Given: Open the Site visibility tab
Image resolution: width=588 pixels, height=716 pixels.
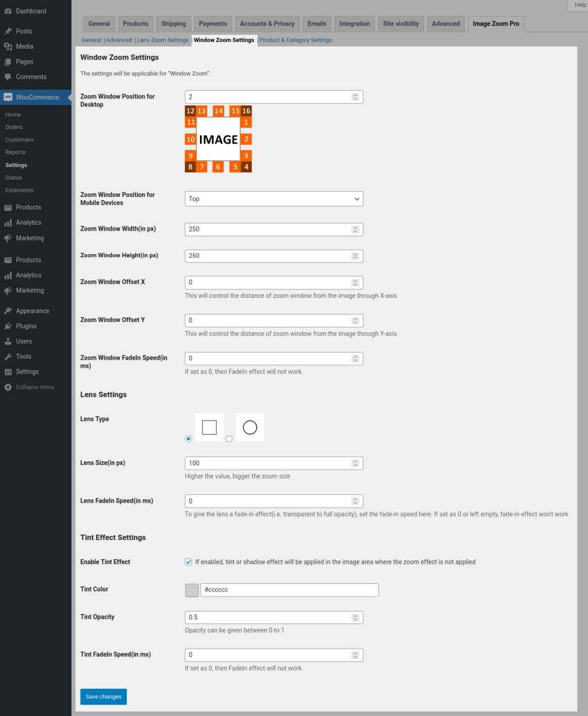Looking at the screenshot, I should click(401, 24).
